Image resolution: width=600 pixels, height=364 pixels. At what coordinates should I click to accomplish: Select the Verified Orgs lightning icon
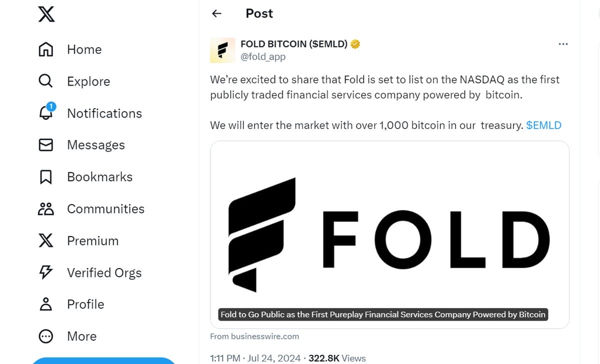pos(45,272)
